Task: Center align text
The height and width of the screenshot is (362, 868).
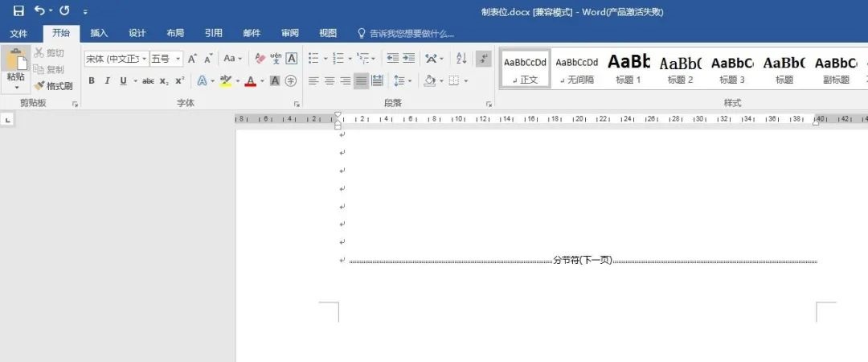Action: click(330, 81)
